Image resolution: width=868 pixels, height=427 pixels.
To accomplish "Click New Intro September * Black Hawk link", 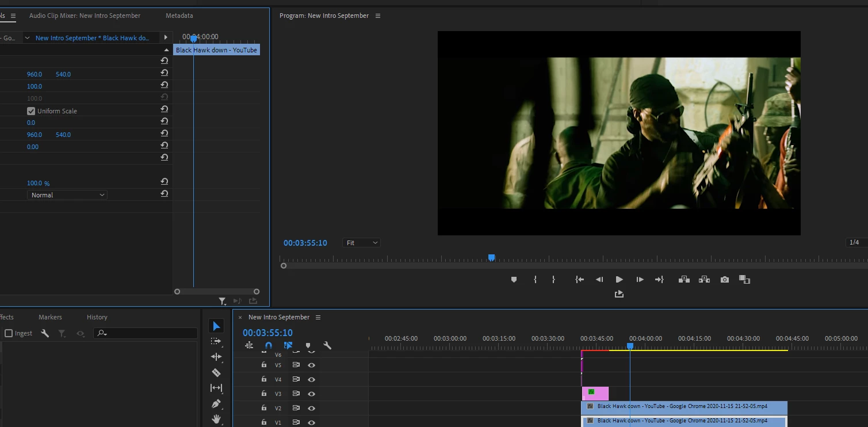I will [93, 38].
